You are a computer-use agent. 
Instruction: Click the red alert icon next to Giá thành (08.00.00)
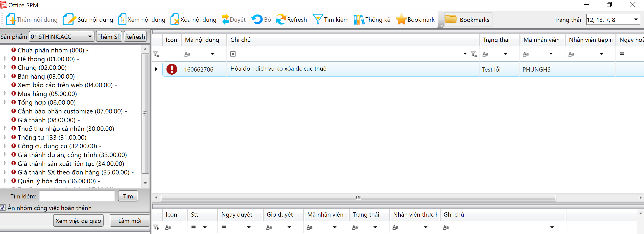pyautogui.click(x=14, y=120)
